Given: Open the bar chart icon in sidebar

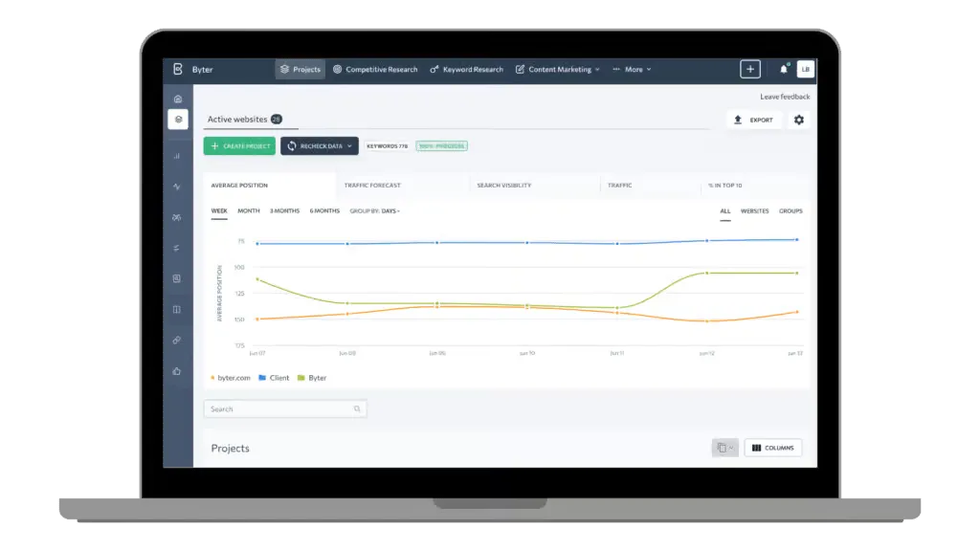Looking at the screenshot, I should (x=177, y=156).
